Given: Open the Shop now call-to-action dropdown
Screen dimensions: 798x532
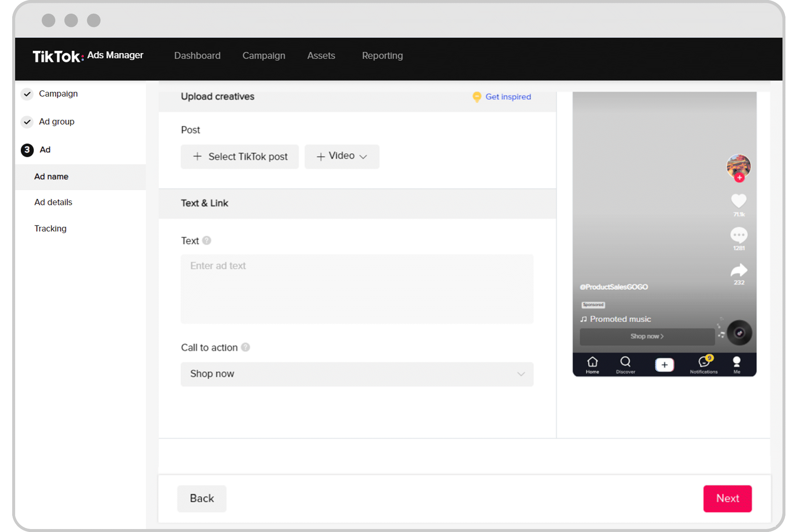Looking at the screenshot, I should tap(357, 374).
